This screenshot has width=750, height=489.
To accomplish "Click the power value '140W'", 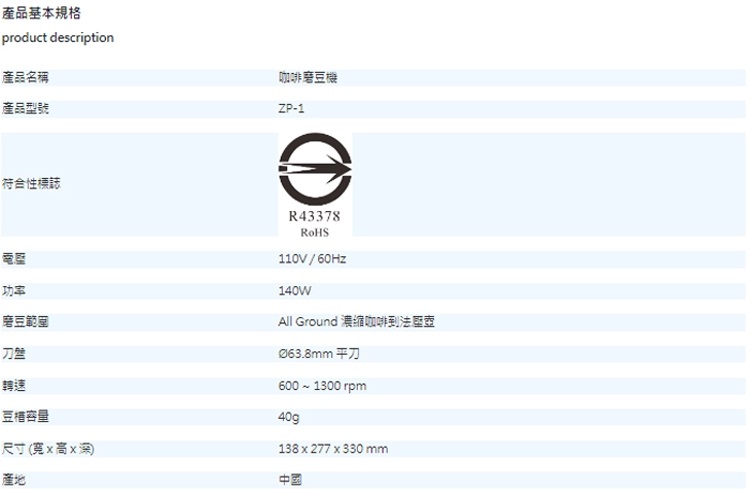I will pos(295,291).
